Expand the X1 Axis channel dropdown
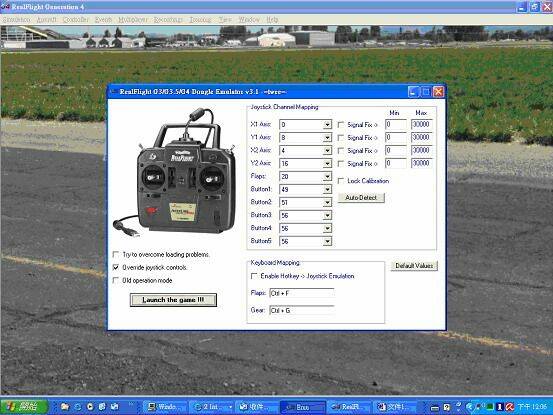553x415 pixels. [x=327, y=125]
